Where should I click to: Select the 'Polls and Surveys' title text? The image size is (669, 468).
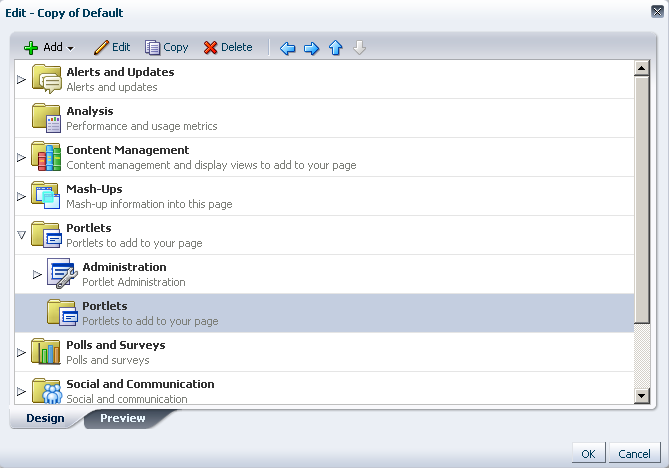pos(116,345)
